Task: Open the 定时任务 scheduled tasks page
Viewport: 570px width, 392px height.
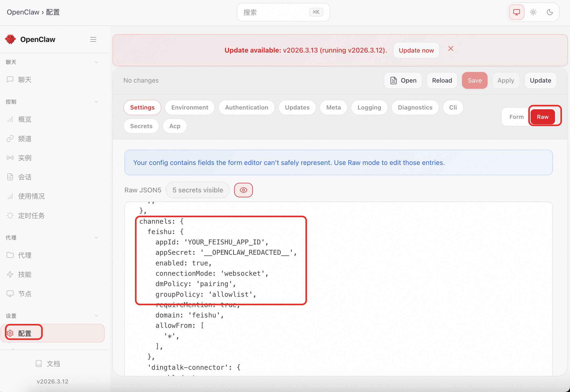Action: [52, 216]
